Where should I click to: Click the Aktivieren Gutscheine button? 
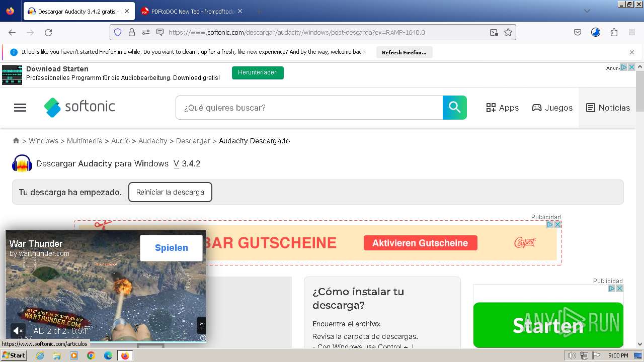[x=420, y=243]
